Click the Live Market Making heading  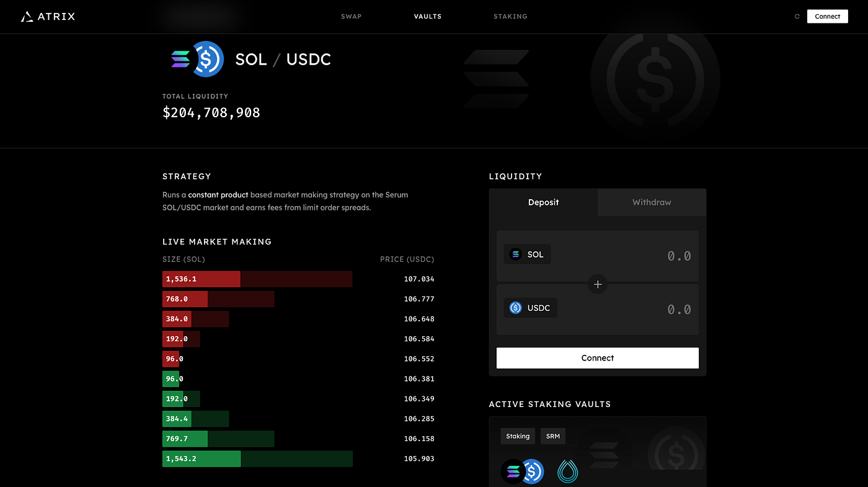pyautogui.click(x=217, y=241)
